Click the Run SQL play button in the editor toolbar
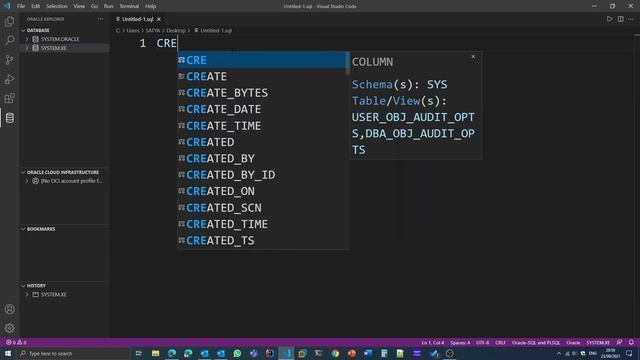The width and height of the screenshot is (640, 360). point(609,19)
